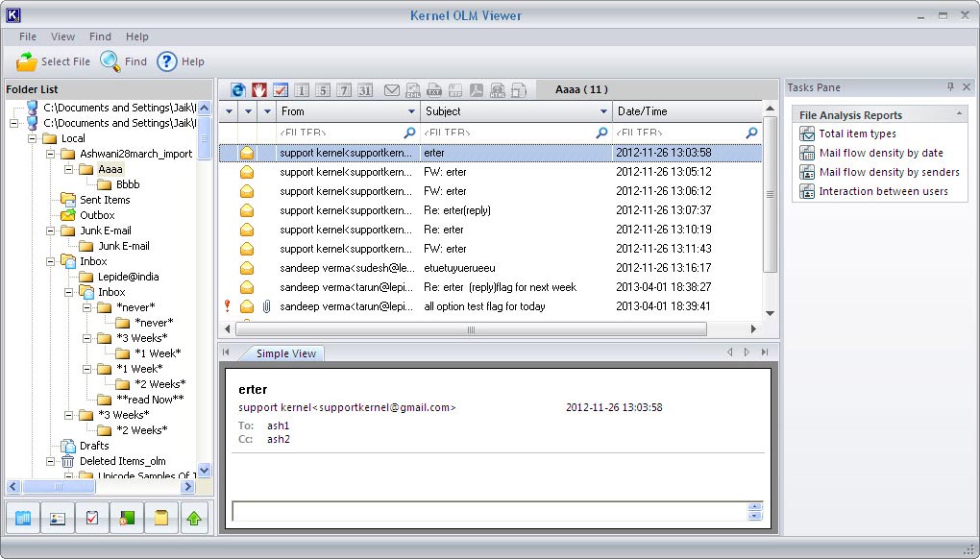Viewport: 980px width, 559px height.
Task: Collapse the Junk E-mail parent folder node
Action: [x=51, y=231]
